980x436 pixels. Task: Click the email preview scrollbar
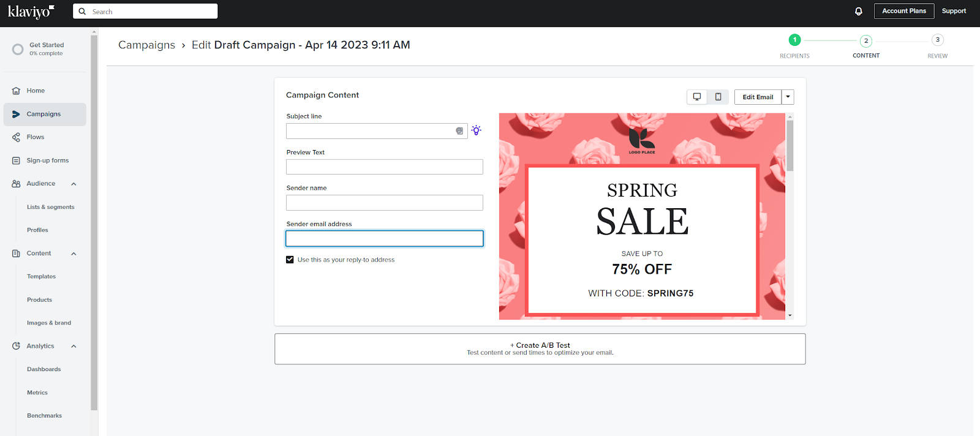(x=790, y=147)
